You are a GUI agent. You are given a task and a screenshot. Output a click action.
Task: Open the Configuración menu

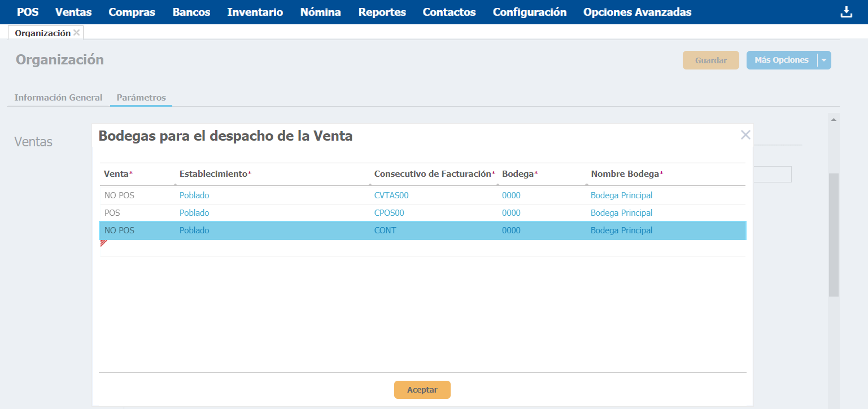(529, 12)
